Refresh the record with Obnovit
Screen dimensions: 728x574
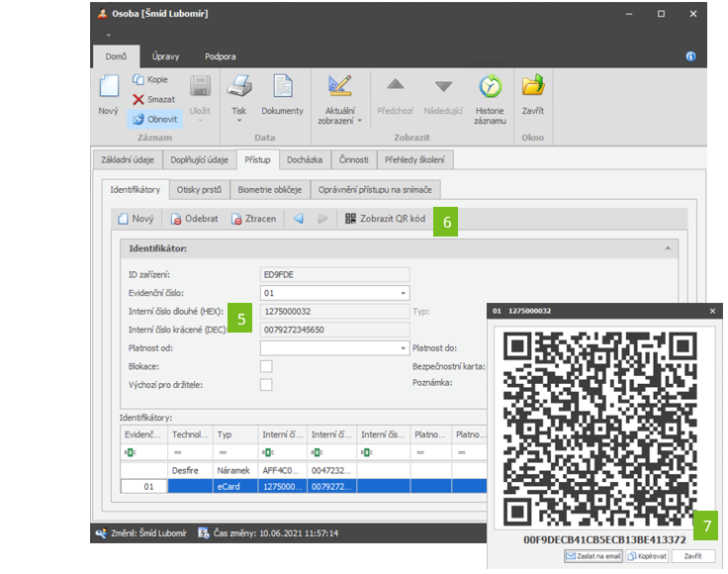click(155, 120)
